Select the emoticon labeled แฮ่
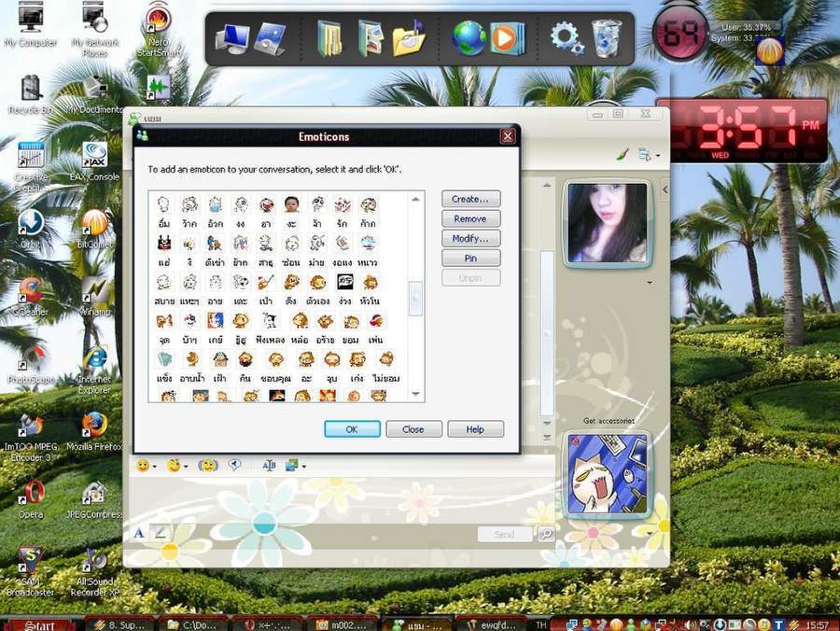This screenshot has height=631, width=840. (x=164, y=244)
